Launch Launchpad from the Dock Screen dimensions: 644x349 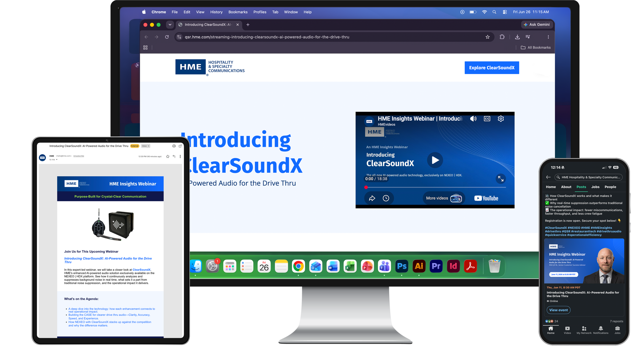coord(230,266)
